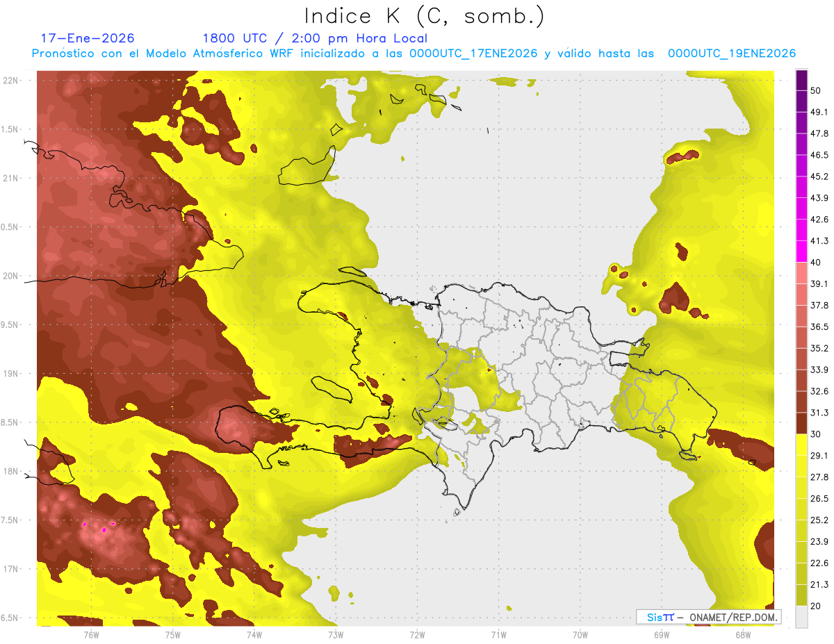834x644 pixels.
Task: Click the dark purple legend band beside 50
Action: [801, 81]
